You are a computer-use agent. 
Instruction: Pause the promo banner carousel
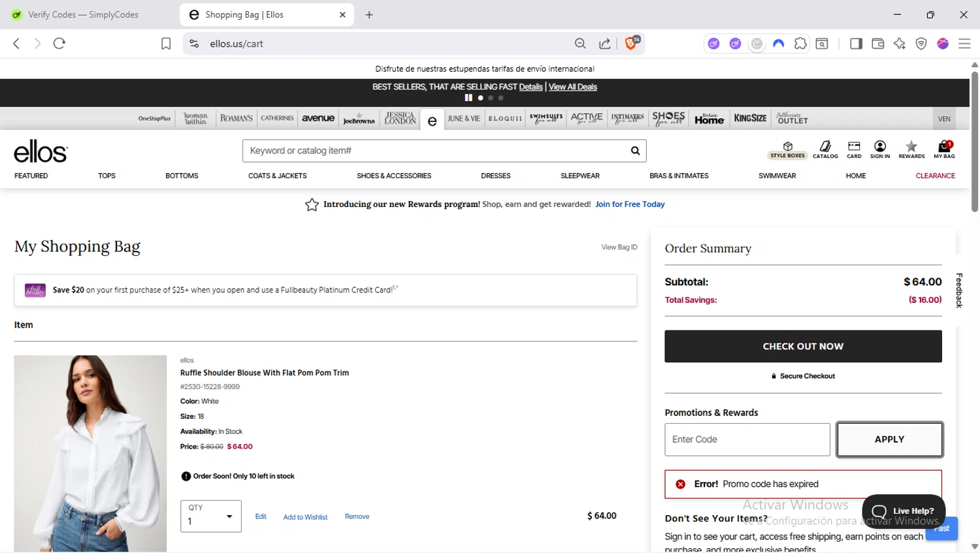(x=468, y=98)
